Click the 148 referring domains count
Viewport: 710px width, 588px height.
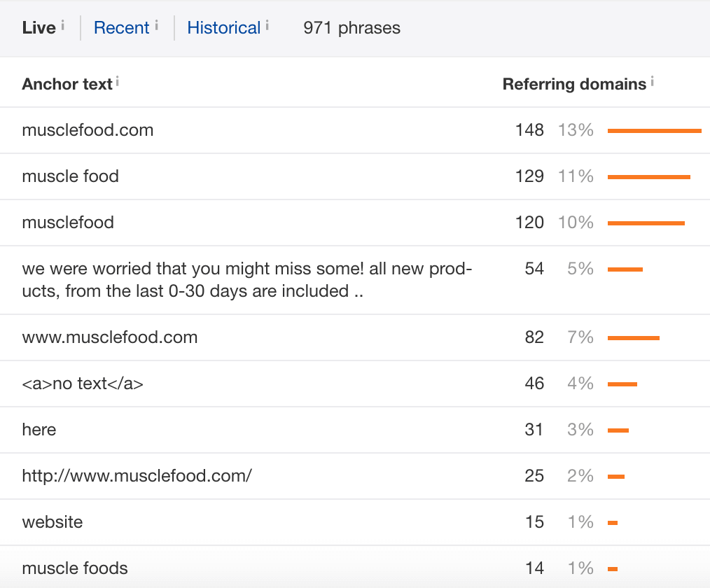click(529, 130)
